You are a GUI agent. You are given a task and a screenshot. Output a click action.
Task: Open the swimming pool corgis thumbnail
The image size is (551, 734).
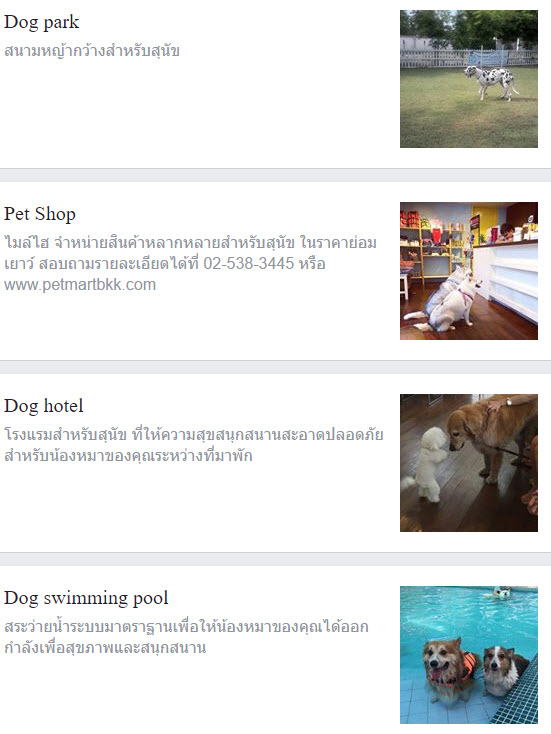coord(469,655)
